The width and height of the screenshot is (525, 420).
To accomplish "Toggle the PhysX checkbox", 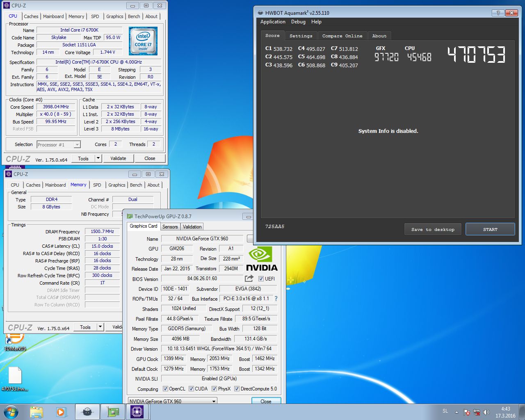I will click(214, 389).
